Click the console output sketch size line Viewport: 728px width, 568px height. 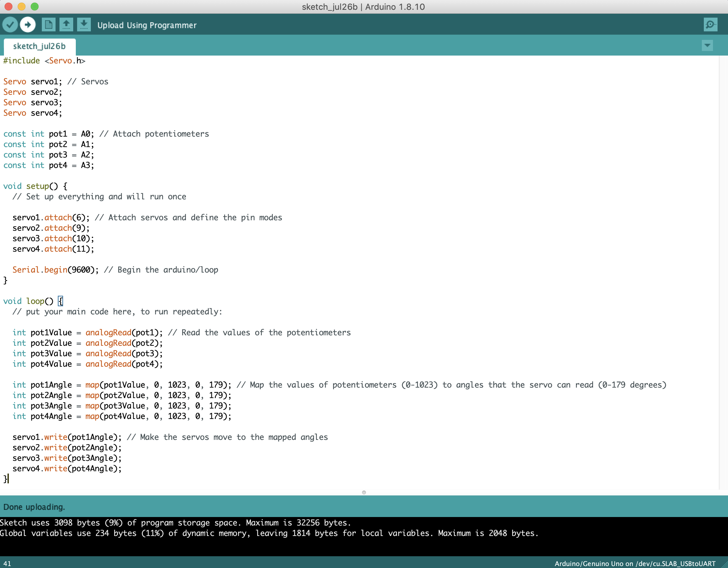175,523
